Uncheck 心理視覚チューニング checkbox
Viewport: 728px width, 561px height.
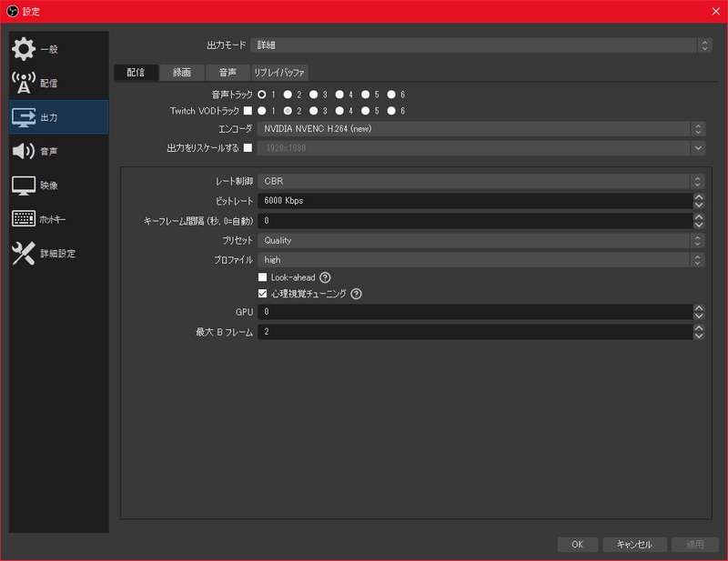(x=262, y=294)
